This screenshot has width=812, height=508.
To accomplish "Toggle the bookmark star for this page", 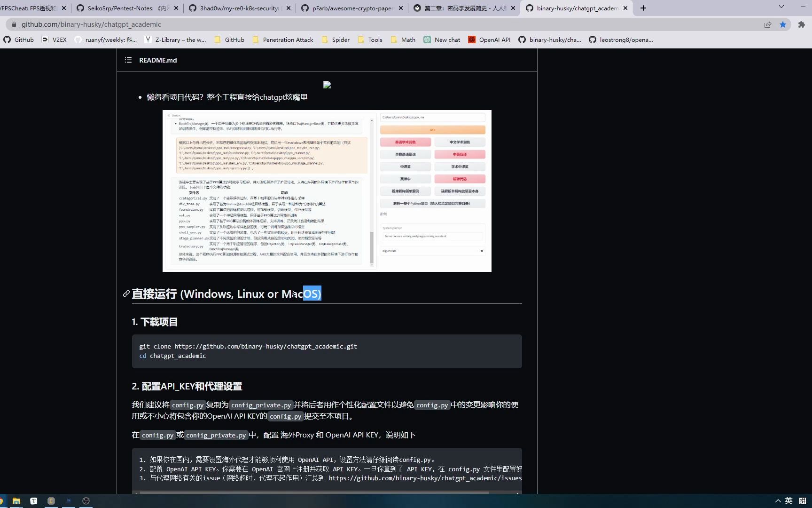I will click(x=783, y=24).
